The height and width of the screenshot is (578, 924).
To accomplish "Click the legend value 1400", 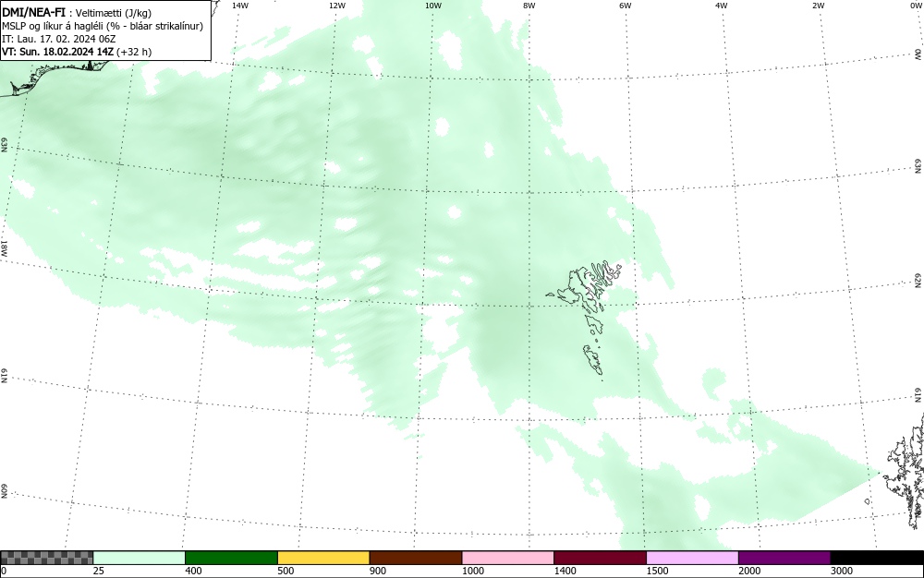I will (x=565, y=571).
